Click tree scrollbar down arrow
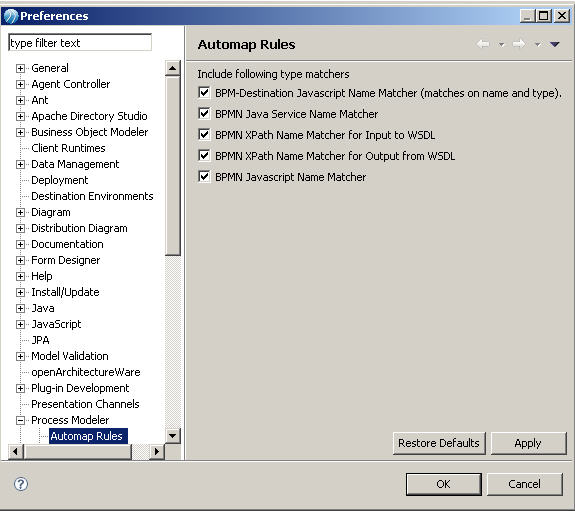 (x=172, y=436)
